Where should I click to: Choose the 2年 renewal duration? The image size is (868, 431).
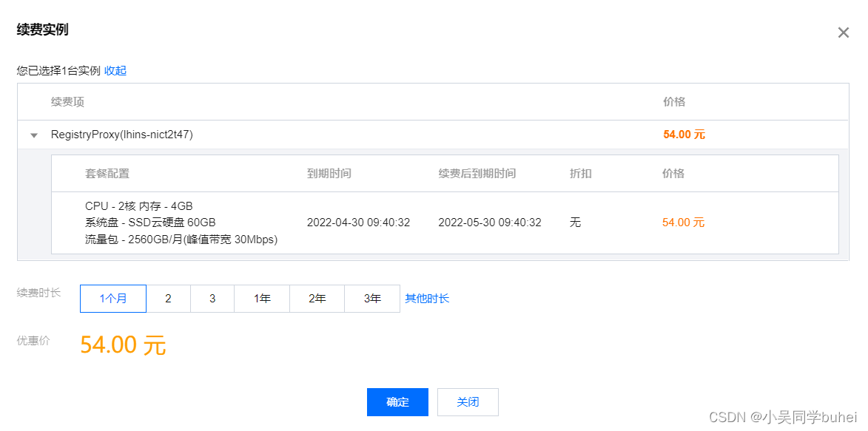317,299
